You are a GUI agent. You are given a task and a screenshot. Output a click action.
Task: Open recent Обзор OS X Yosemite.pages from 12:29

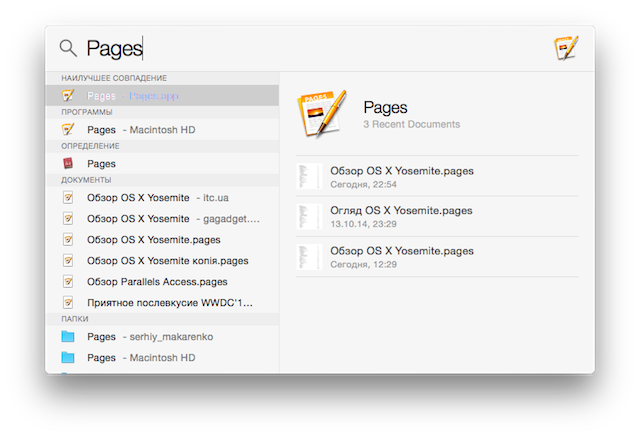coord(437,257)
